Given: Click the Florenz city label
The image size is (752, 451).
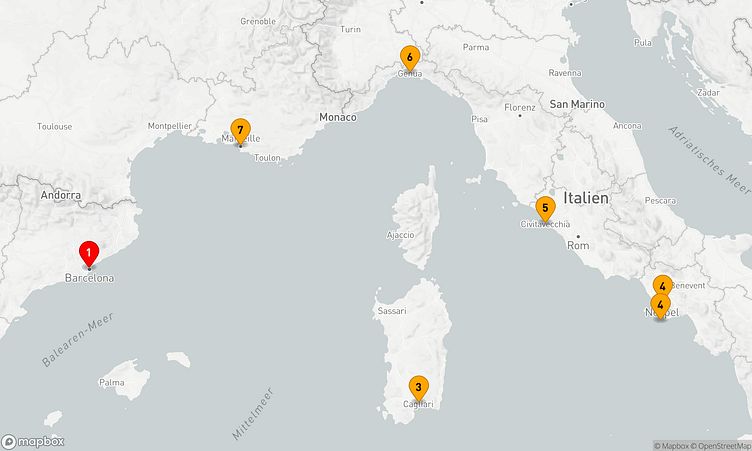Looking at the screenshot, I should (520, 107).
